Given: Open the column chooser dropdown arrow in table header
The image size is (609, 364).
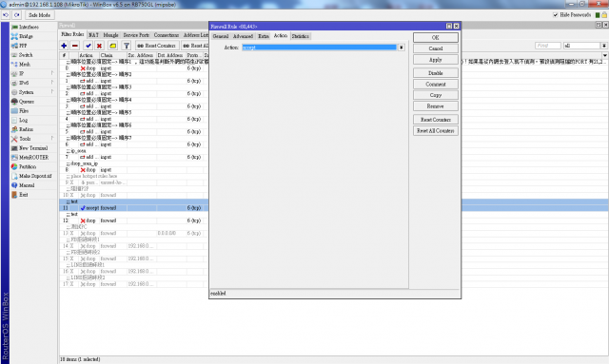Looking at the screenshot, I should click(x=605, y=55).
